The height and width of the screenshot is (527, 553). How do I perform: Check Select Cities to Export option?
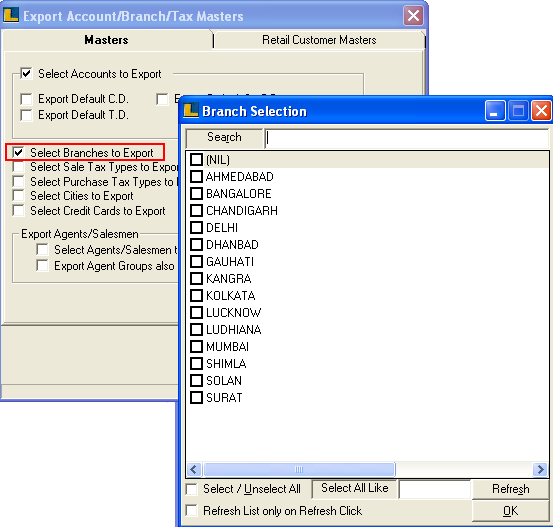(18, 195)
